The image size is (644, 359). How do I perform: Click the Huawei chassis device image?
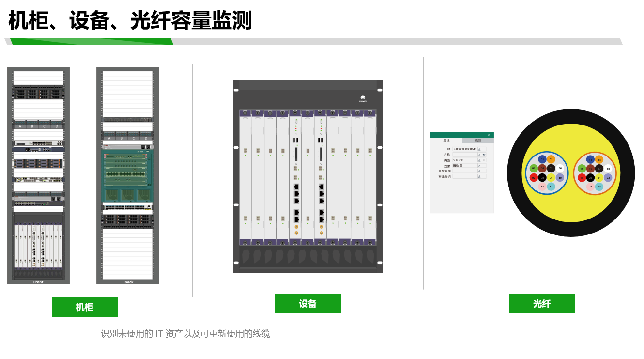308,176
